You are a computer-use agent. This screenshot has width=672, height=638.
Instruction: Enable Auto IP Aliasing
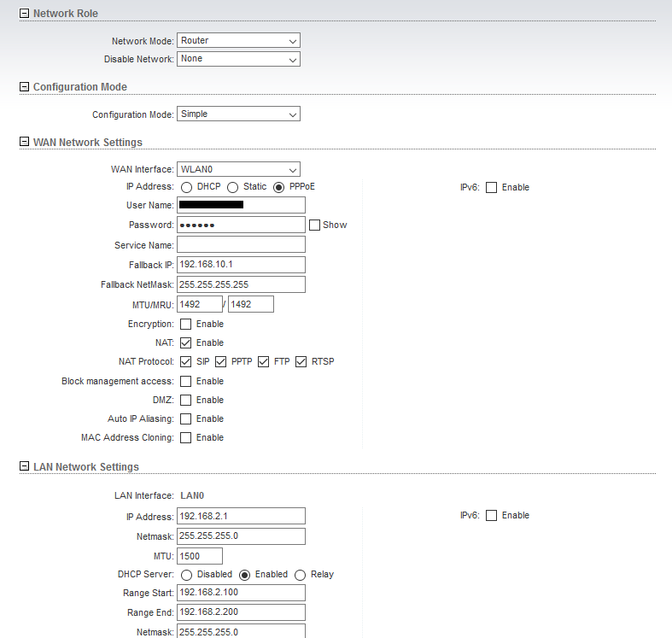point(185,419)
